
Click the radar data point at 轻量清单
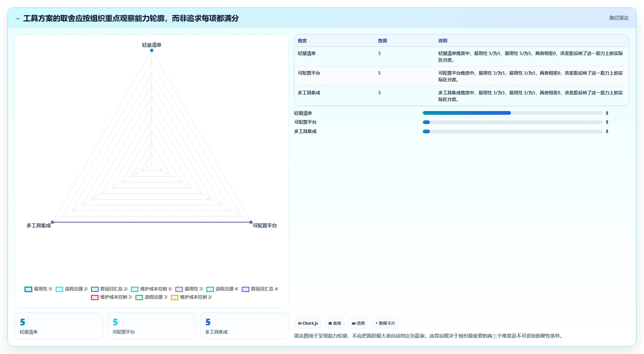[x=152, y=50]
